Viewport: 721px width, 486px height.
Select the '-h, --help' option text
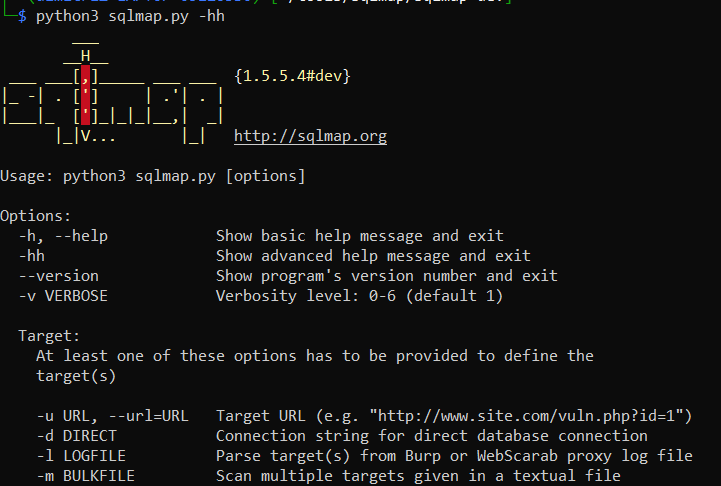pos(63,236)
